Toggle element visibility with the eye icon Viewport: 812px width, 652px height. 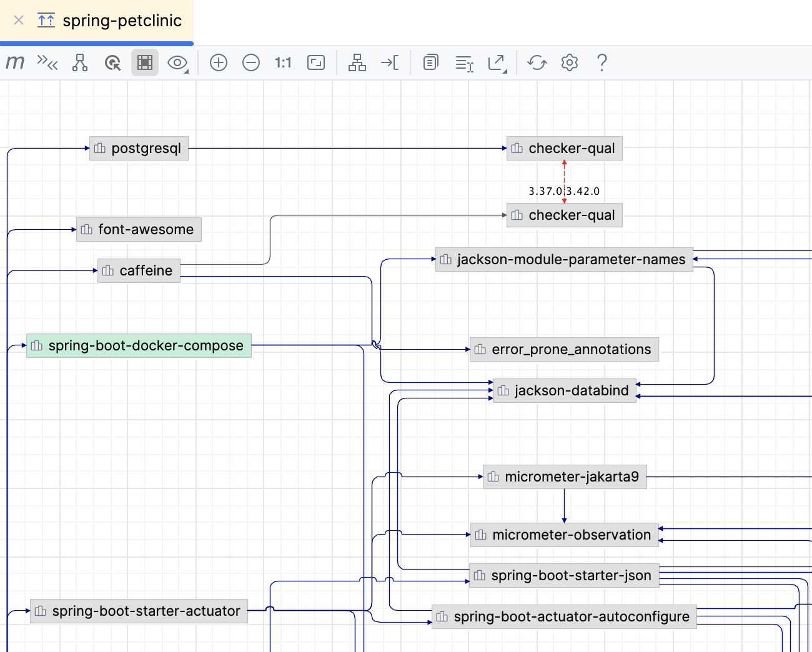(176, 62)
